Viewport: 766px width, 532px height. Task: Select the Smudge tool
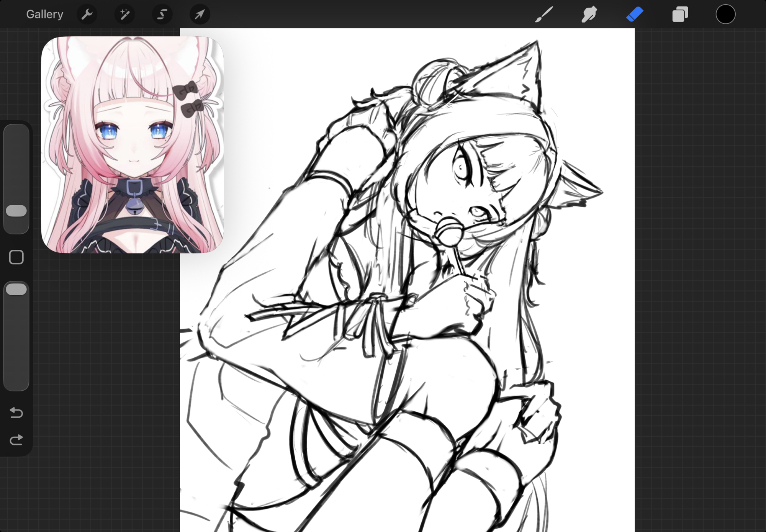[x=589, y=15]
